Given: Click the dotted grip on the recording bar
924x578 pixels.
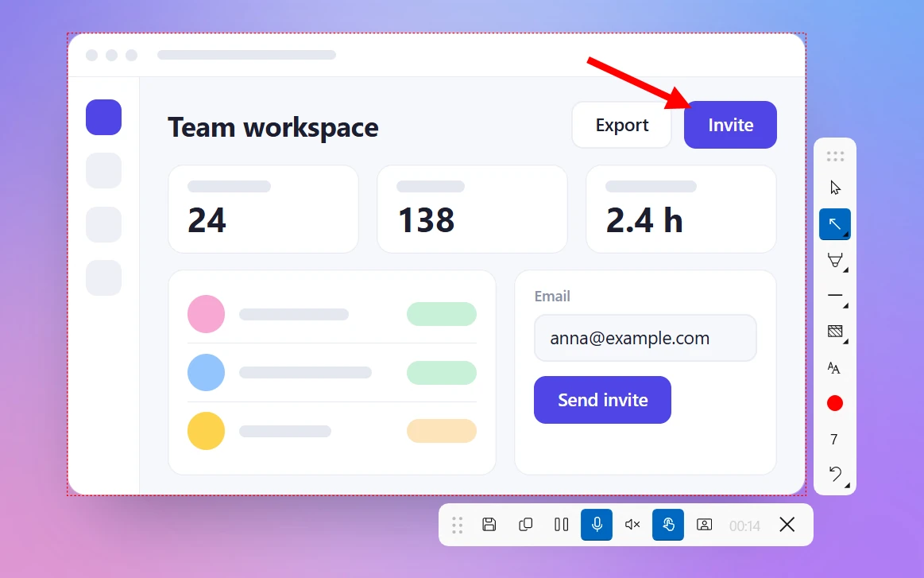Looking at the screenshot, I should 458,524.
